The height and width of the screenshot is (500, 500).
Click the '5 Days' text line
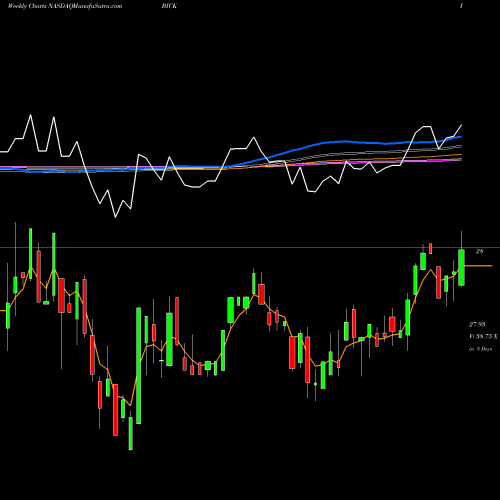pyautogui.click(x=480, y=349)
